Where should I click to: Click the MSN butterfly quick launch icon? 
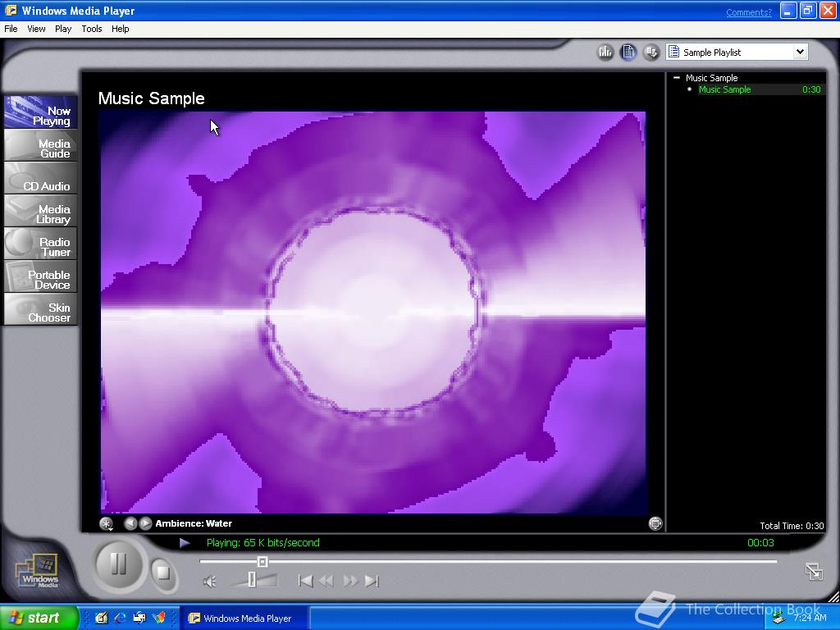(x=159, y=619)
